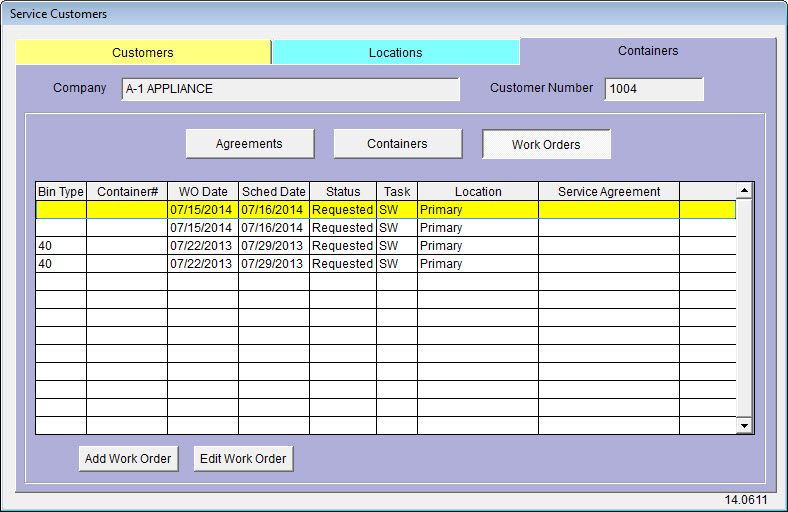Screen dimensions: 788x512
Task: Click the Status column header
Action: click(343, 191)
